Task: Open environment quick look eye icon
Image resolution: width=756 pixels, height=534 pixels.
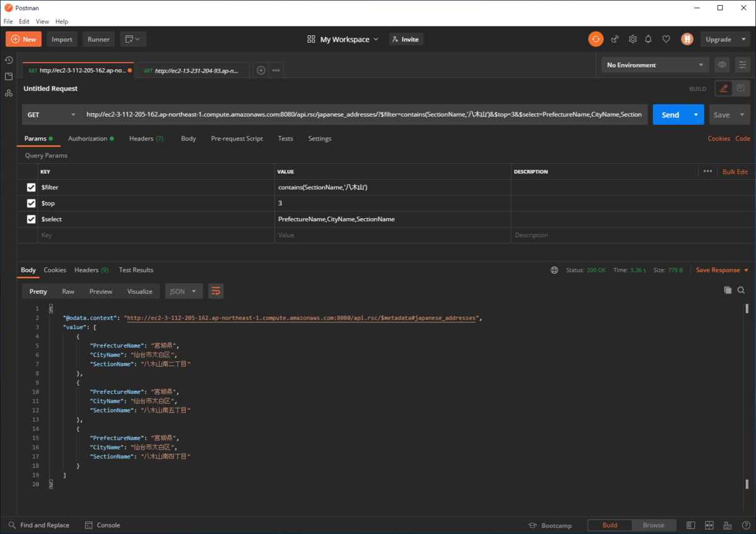Action: tap(722, 64)
